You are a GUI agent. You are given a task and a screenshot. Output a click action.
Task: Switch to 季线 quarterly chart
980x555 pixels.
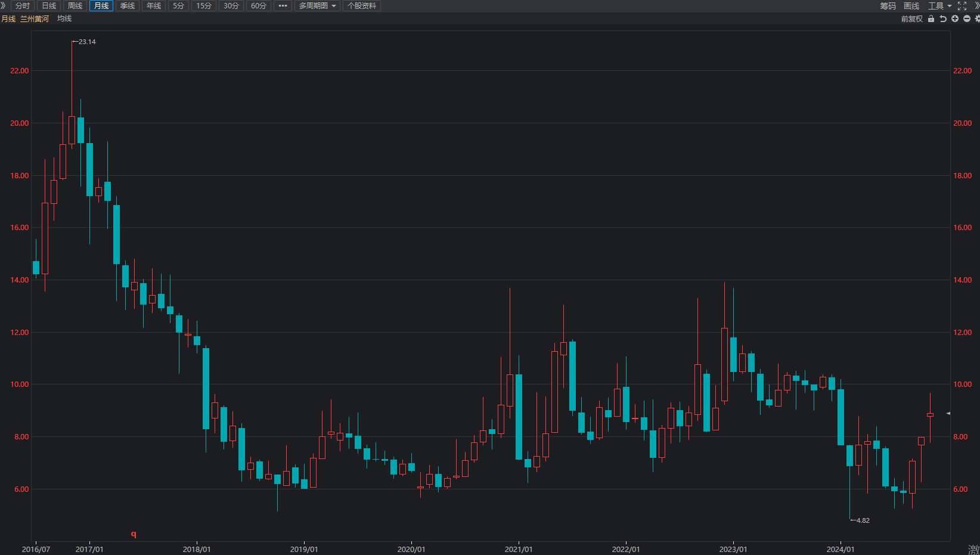click(x=128, y=6)
